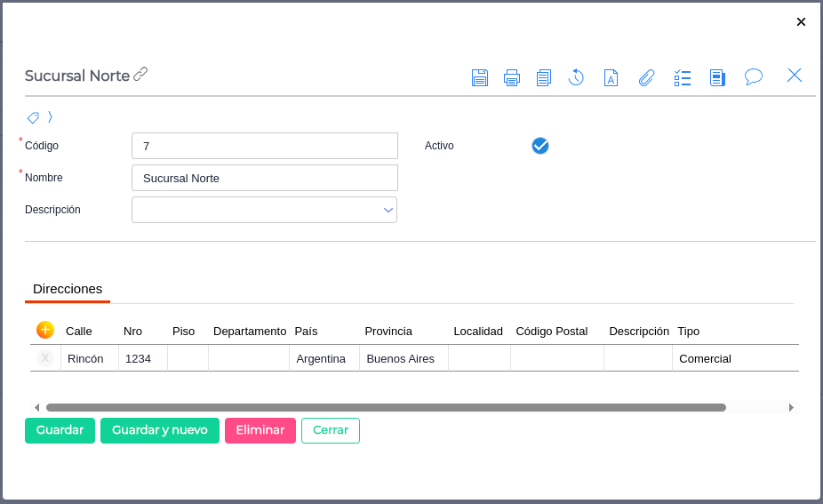Click the blue X icon in toolbar
This screenshot has width=823, height=504.
(795, 75)
